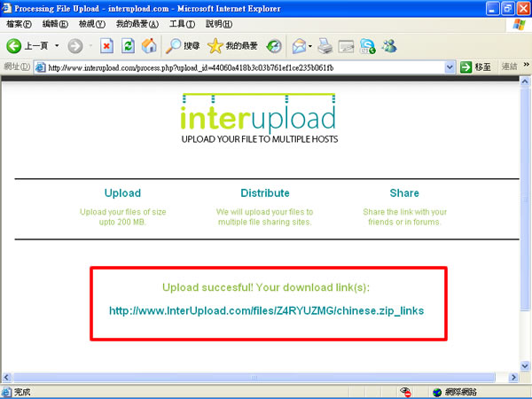This screenshot has height=399, width=532.
Task: Open Search with the magnifying glass icon
Action: pos(173,46)
